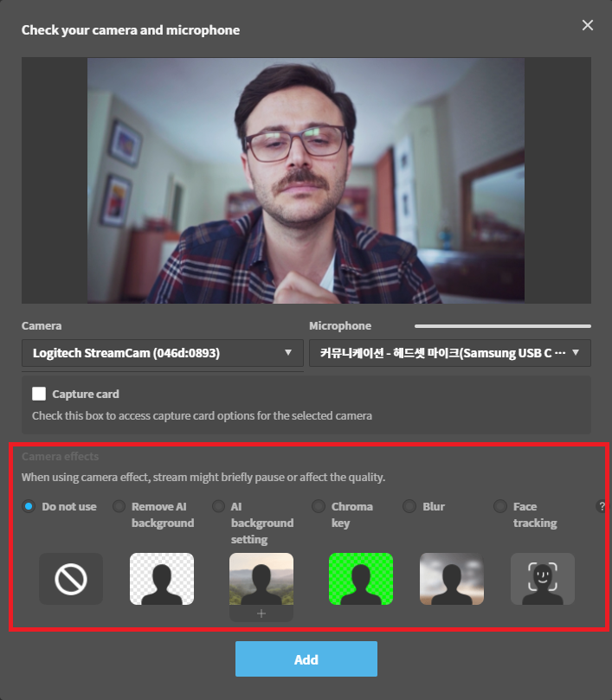Click the 'Check your camera and microphone' title
Image resolution: width=612 pixels, height=700 pixels.
pos(131,30)
